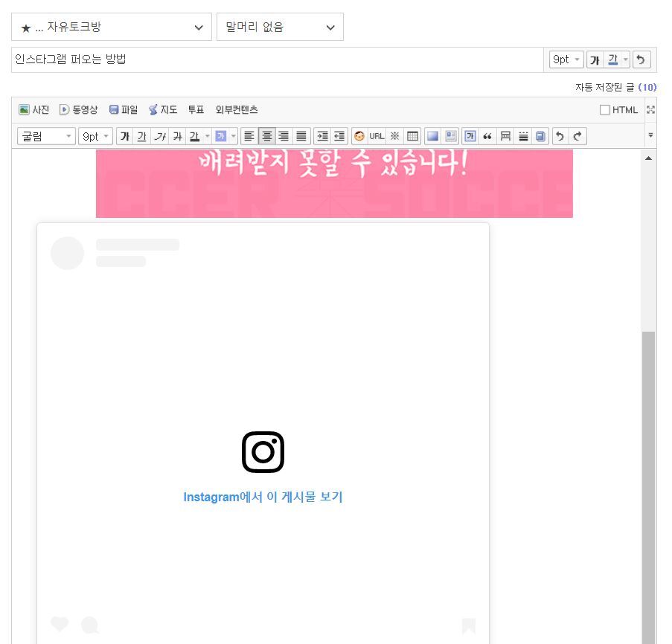Insert a special character

[394, 137]
